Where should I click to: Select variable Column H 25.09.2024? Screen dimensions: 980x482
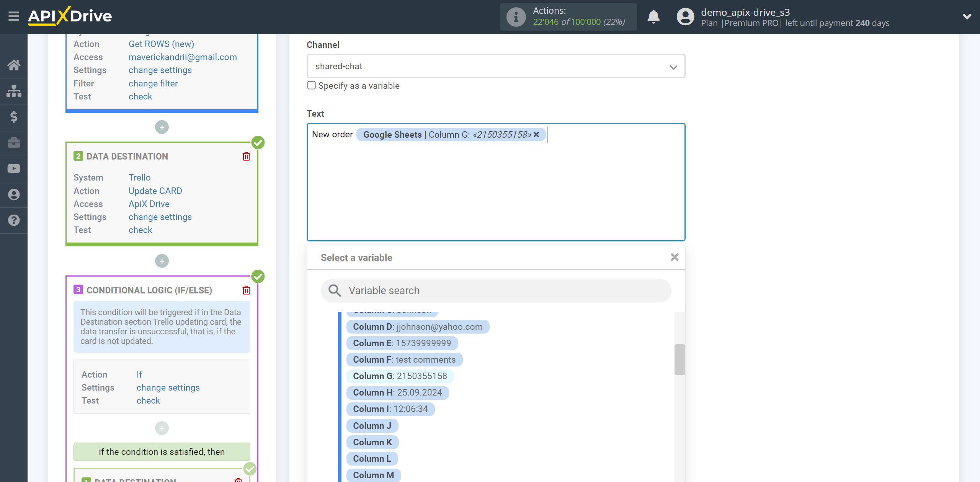[x=397, y=392]
